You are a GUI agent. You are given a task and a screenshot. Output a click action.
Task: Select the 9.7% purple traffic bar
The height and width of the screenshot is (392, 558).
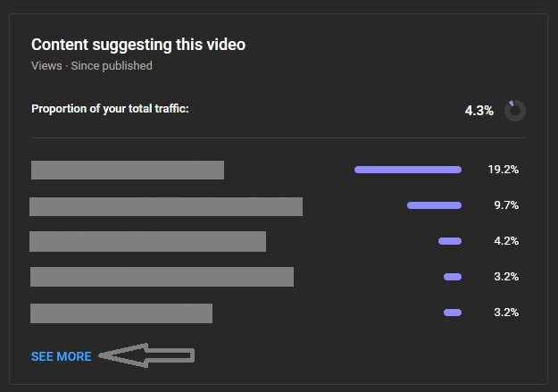(434, 205)
